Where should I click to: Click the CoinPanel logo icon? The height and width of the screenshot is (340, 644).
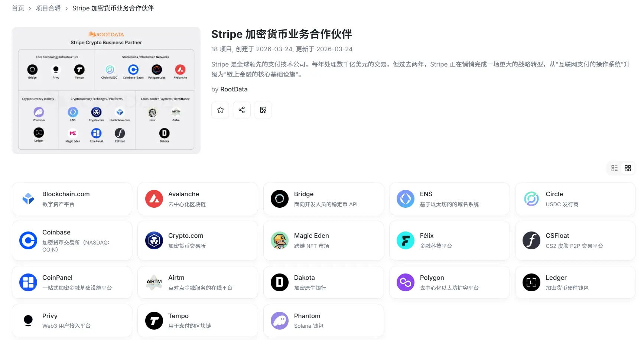(28, 282)
